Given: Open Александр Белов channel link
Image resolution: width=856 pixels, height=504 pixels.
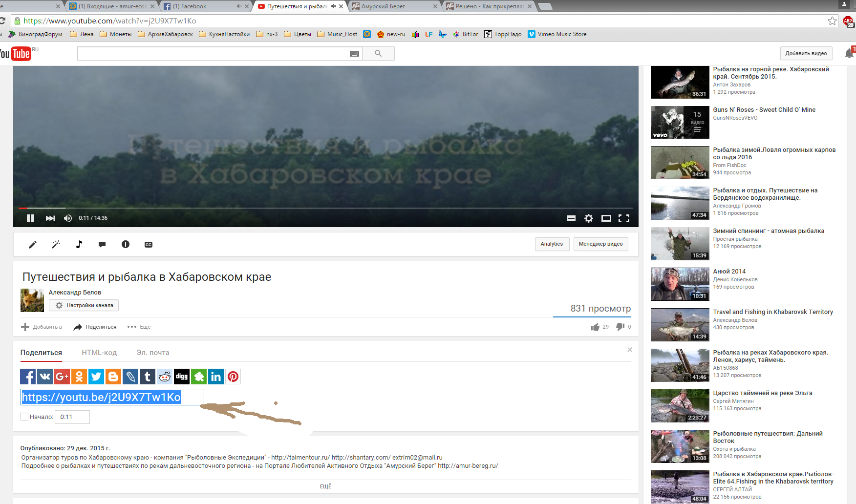Looking at the screenshot, I should click(x=75, y=293).
